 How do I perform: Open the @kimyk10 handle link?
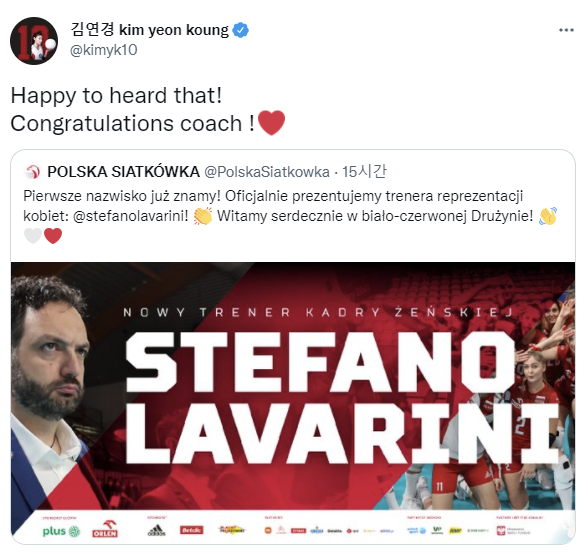click(x=104, y=50)
